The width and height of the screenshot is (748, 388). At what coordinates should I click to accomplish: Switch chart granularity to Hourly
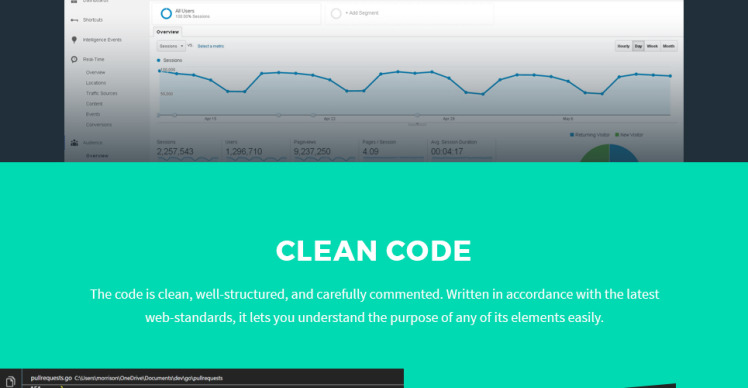click(623, 46)
